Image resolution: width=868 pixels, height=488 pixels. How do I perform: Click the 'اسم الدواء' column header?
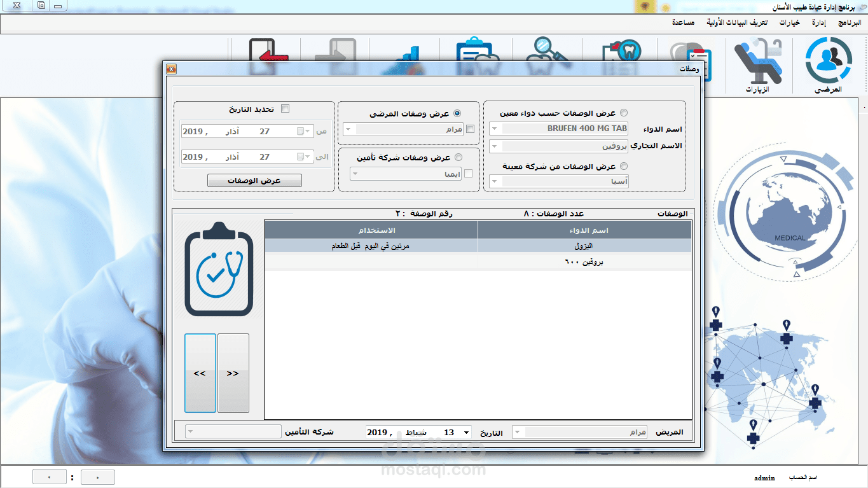(x=584, y=230)
